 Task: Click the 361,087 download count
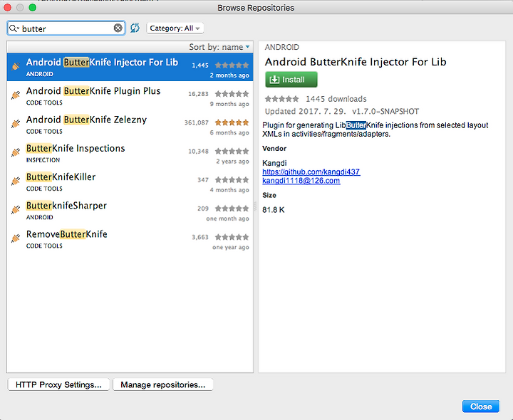coord(197,122)
